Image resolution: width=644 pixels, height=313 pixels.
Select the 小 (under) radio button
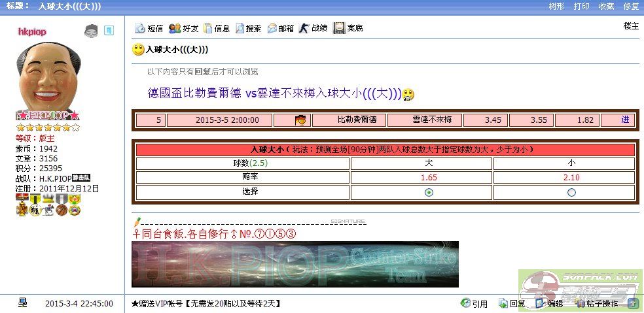click(x=571, y=192)
